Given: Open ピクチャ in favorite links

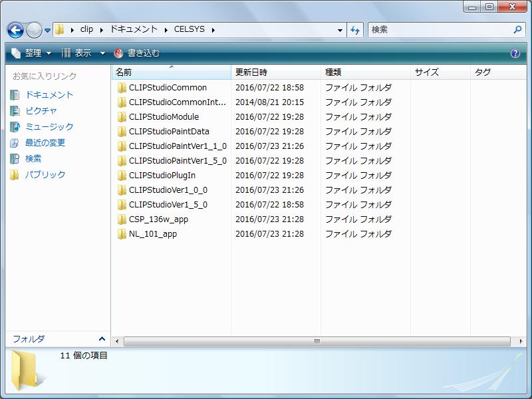Looking at the screenshot, I should pyautogui.click(x=41, y=110).
